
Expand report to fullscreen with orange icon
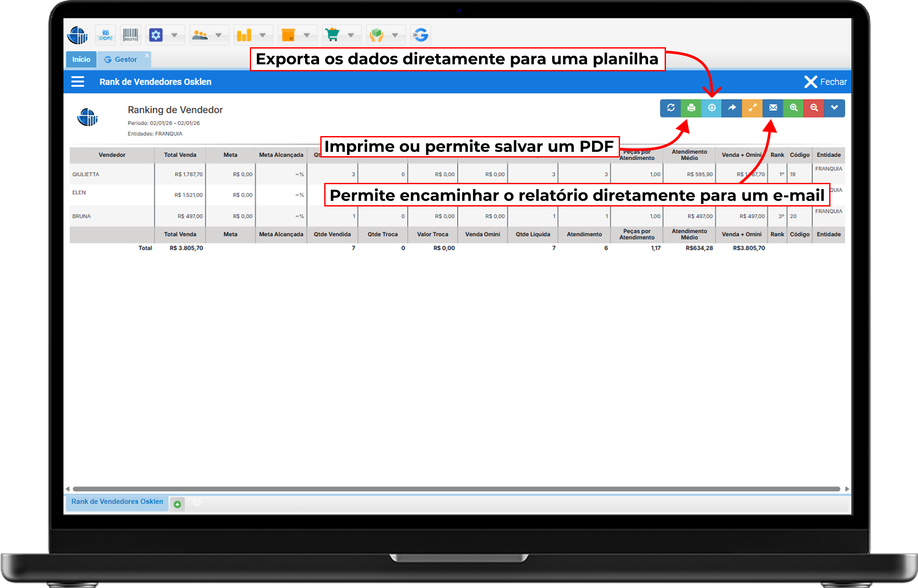752,108
